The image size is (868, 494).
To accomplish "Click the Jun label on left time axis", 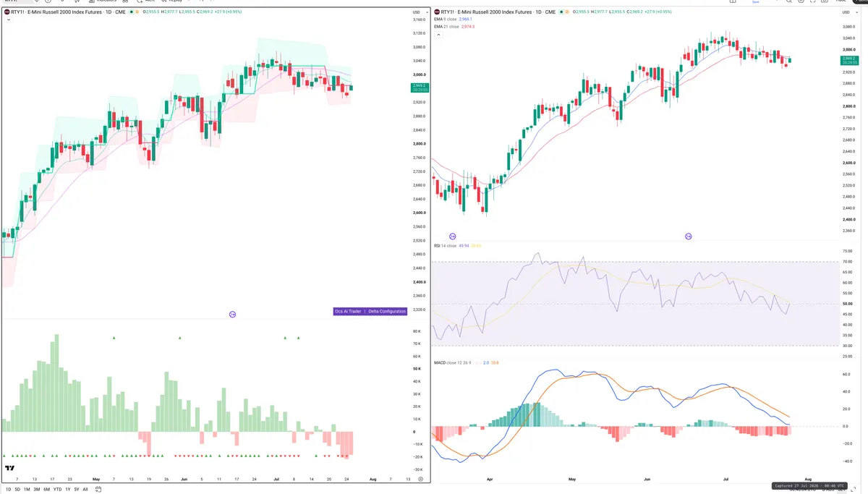I will pyautogui.click(x=184, y=479).
